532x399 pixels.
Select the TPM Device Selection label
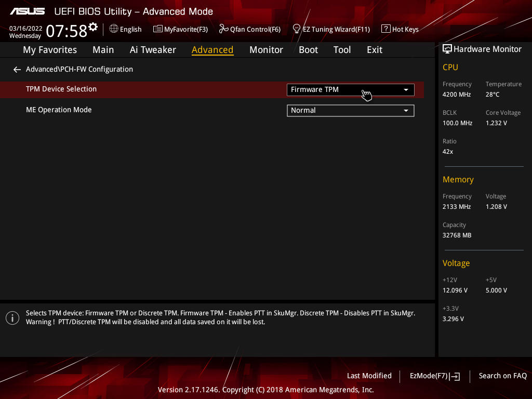click(x=61, y=89)
